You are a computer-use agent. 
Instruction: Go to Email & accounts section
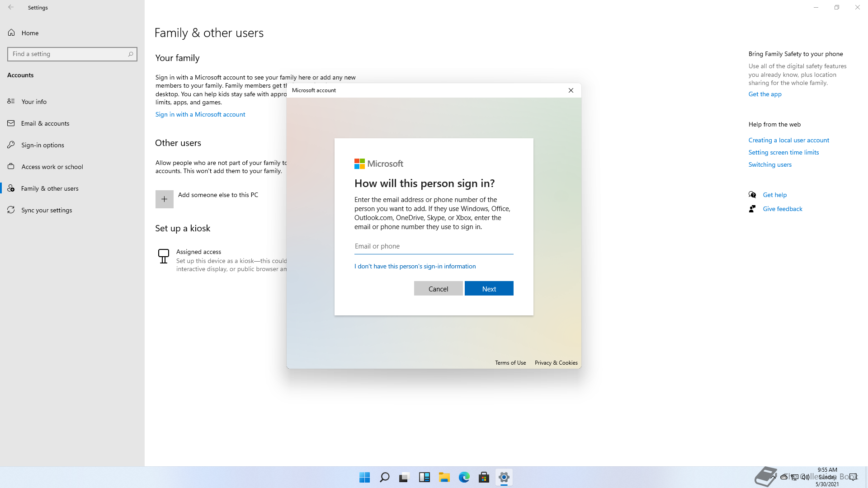45,123
